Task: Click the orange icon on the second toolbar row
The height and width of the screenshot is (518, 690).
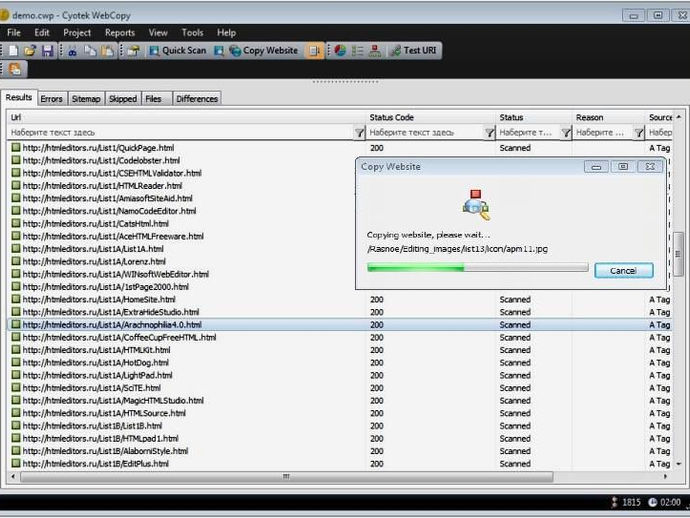Action: coord(15,69)
